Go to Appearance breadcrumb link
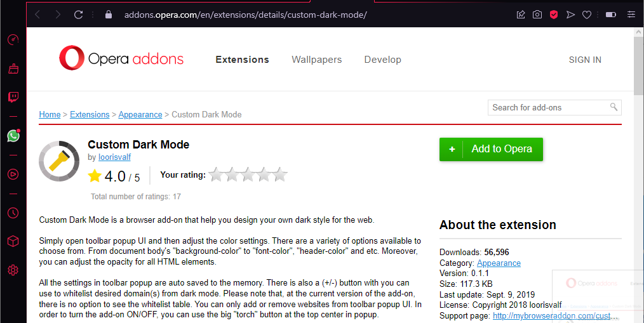Screen dimensions: 644x323 point(140,114)
